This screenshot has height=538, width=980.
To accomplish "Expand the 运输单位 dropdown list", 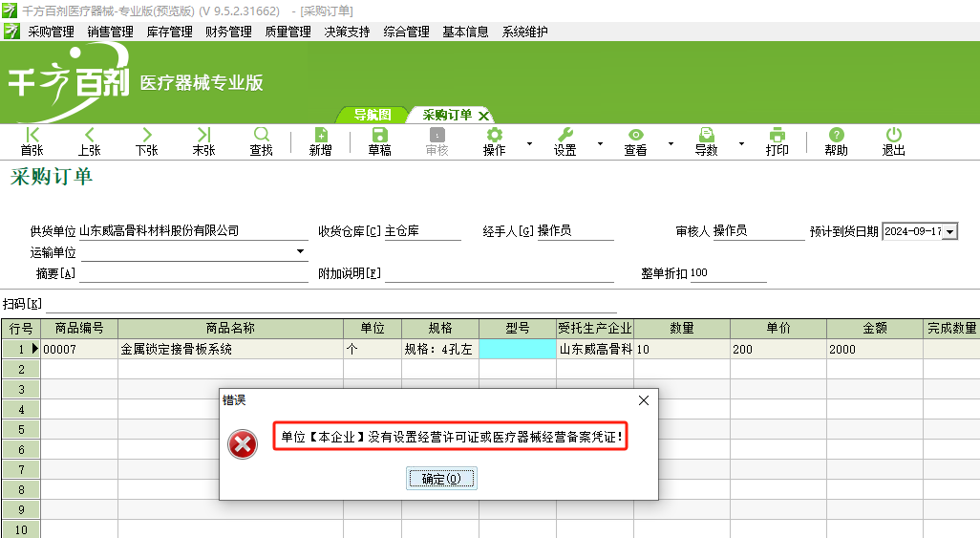I will pos(301,251).
